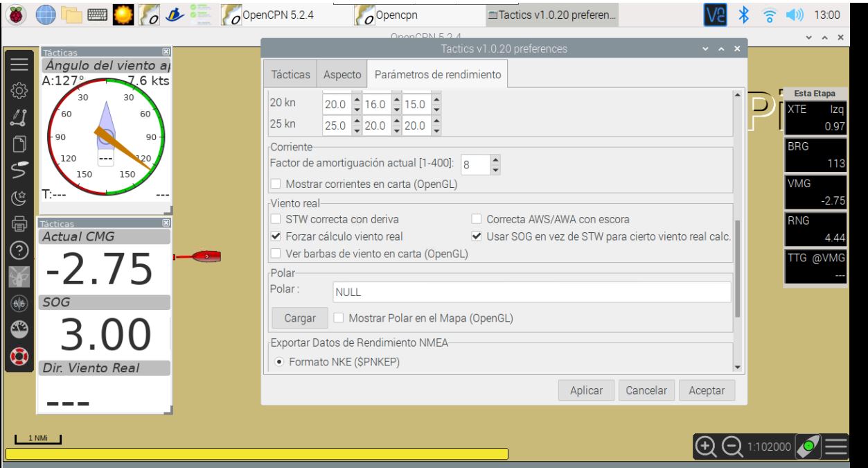Open the bottom-right chart menu hamburger
This screenshot has height=468, width=868.
pos(836,447)
